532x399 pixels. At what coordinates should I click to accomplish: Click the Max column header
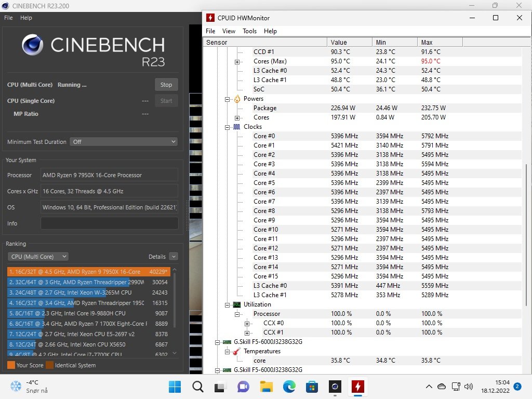point(440,42)
